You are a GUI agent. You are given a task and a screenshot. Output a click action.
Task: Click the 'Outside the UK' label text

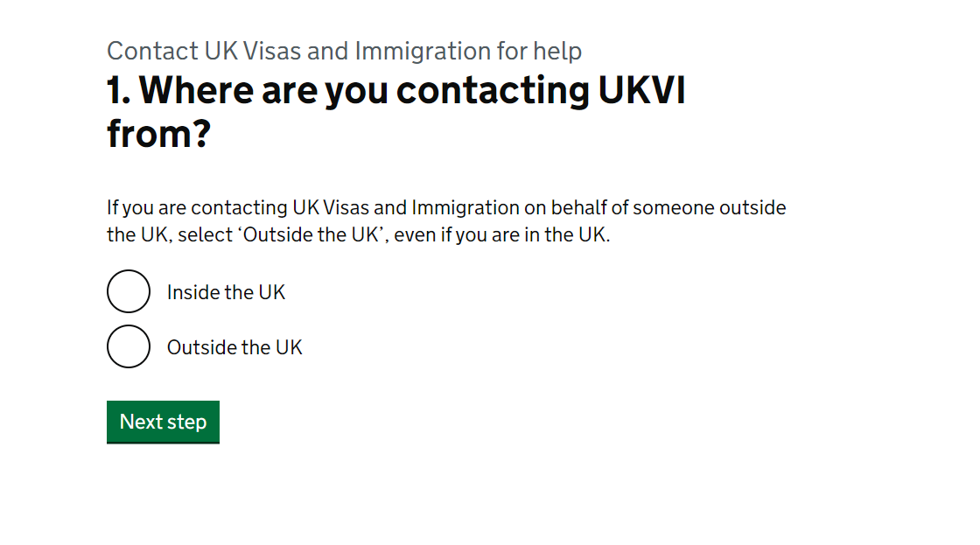234,346
